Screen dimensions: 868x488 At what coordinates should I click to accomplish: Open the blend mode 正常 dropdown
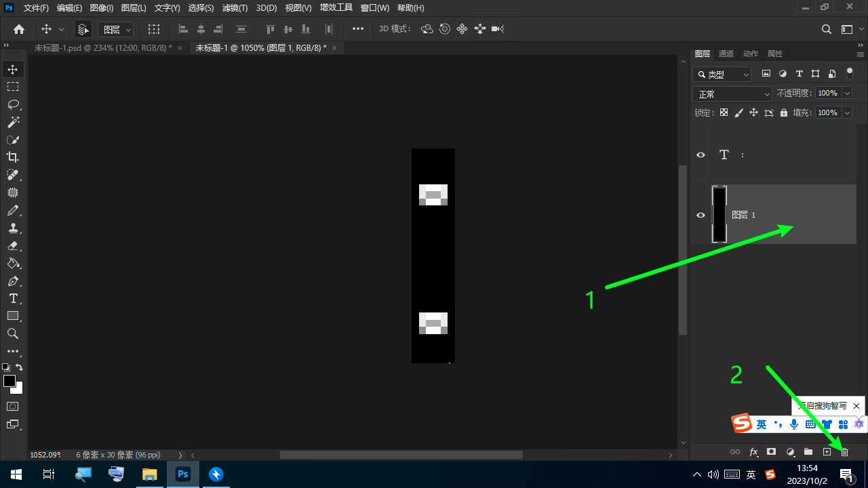click(x=732, y=94)
